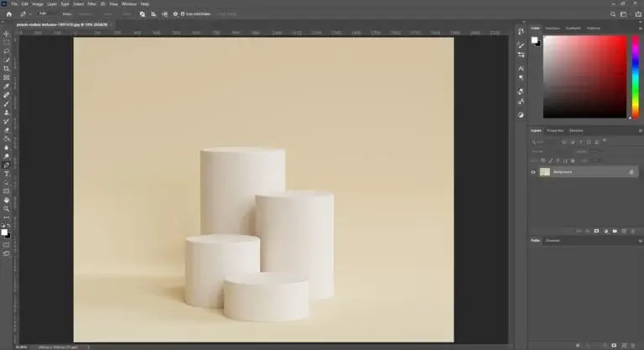Open the Edit Toolbar ellipsis

tap(7, 217)
